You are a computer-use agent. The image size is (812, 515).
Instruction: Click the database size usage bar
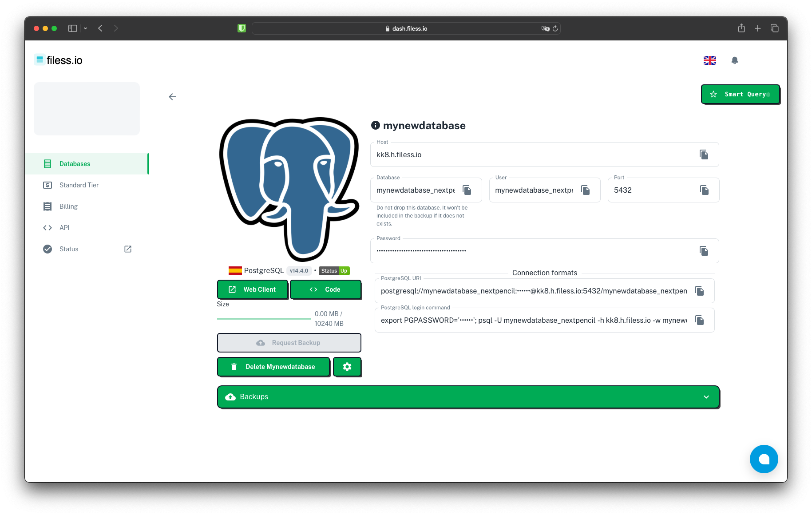(x=264, y=318)
